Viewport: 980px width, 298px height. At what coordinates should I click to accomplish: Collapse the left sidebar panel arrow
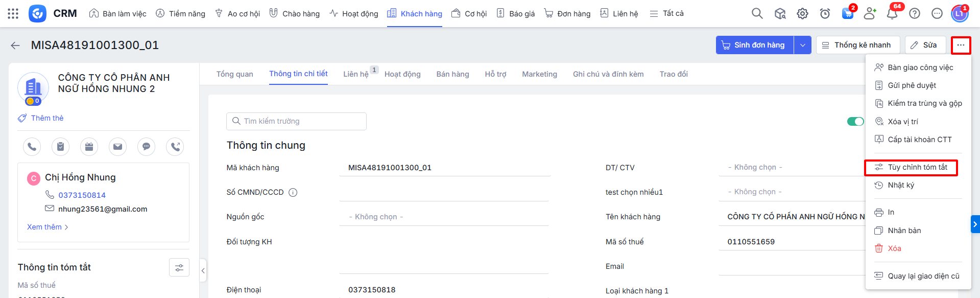[203, 270]
